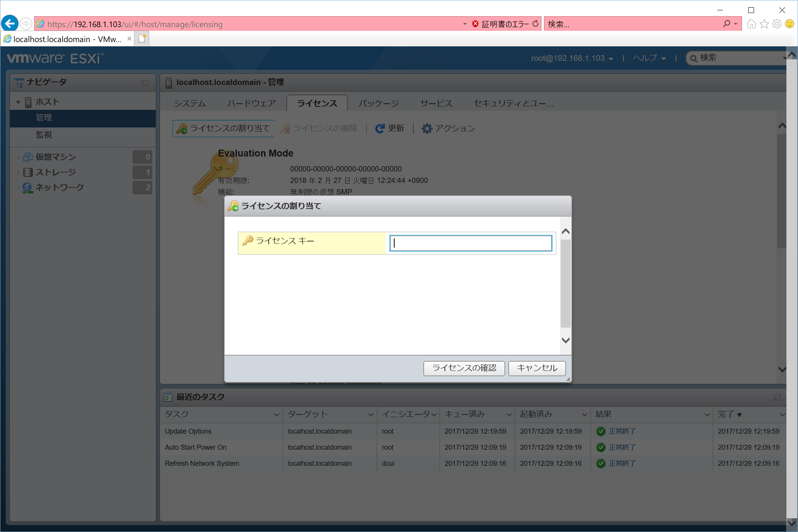Screen dimensions: 798x532
Task: Click the ライセンスの確認 button
Action: click(x=463, y=368)
